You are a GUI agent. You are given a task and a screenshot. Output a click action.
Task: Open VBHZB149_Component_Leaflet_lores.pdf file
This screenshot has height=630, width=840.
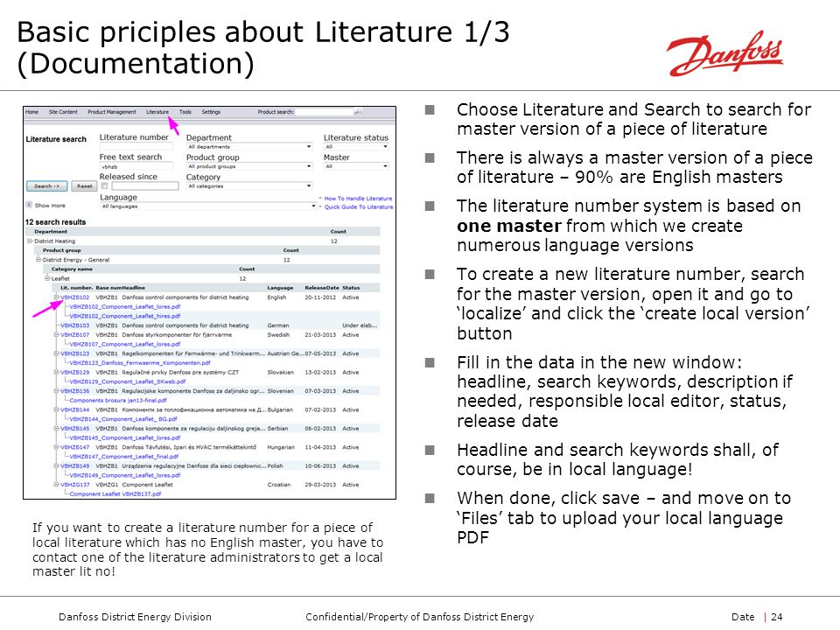125,475
